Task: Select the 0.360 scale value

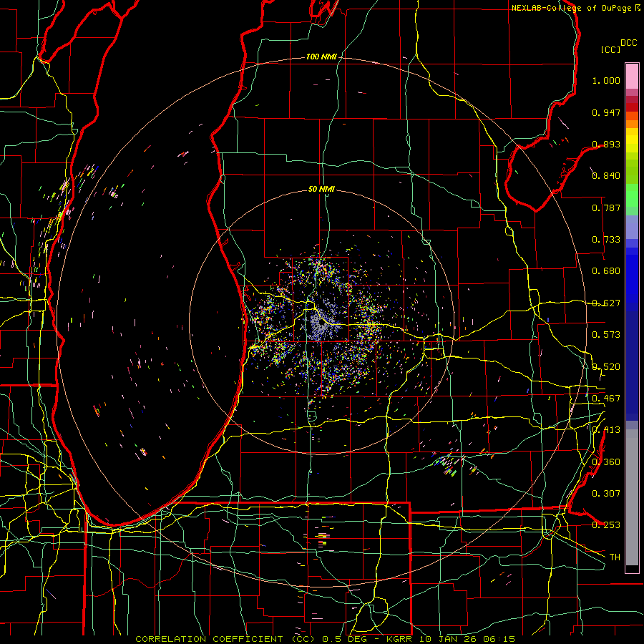Action: pos(606,462)
